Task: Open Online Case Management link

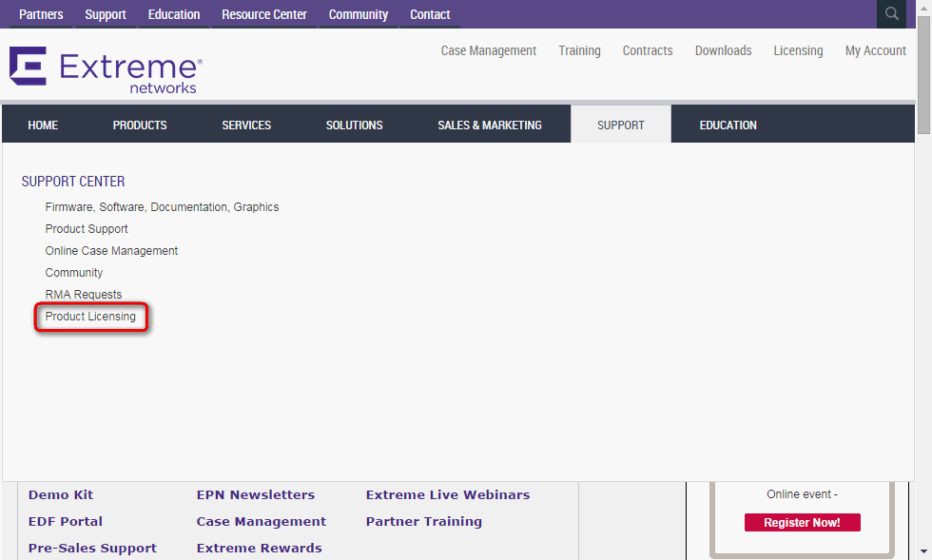Action: (111, 251)
